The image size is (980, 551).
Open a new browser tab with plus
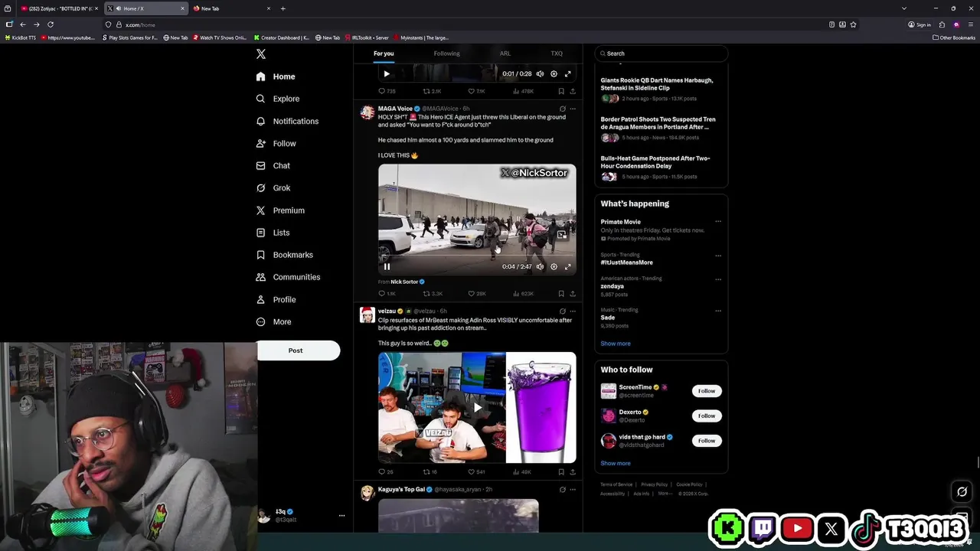pos(283,8)
